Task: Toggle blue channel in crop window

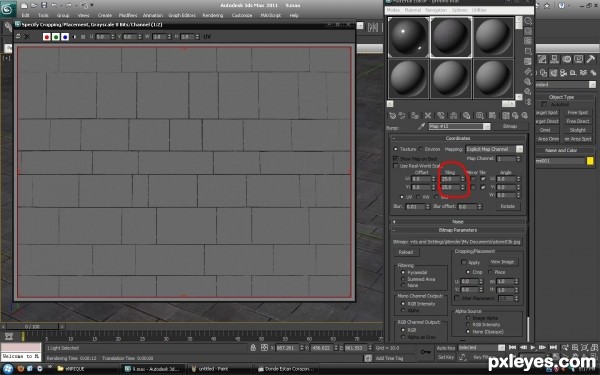Action: [x=65, y=37]
